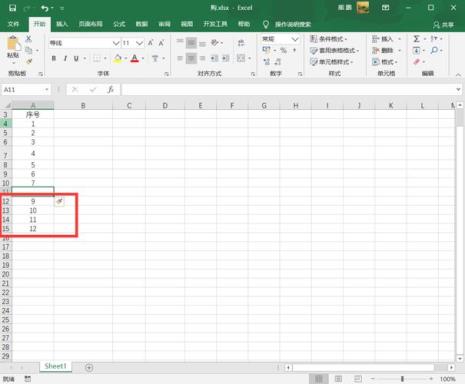The image size is (465, 384).
Task: Click Format button in Cells group
Action: pyautogui.click(x=385, y=62)
